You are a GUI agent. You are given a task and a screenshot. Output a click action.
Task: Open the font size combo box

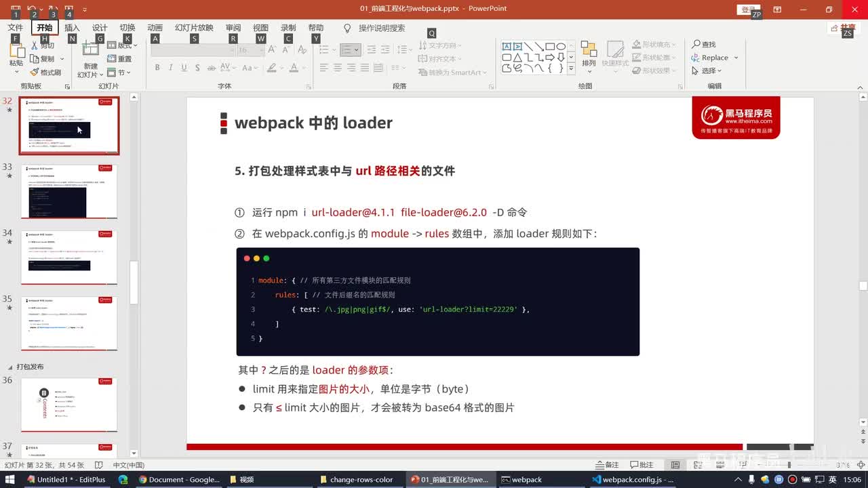(251, 50)
